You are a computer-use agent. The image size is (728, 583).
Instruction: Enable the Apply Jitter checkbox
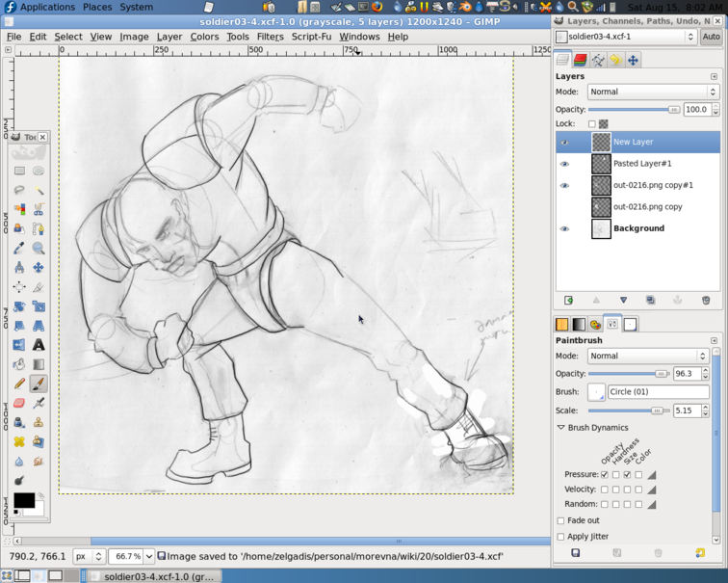[561, 537]
